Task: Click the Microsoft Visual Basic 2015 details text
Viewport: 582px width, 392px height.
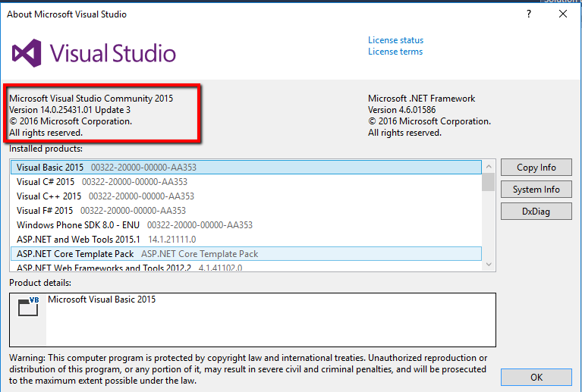Action: coord(102,299)
